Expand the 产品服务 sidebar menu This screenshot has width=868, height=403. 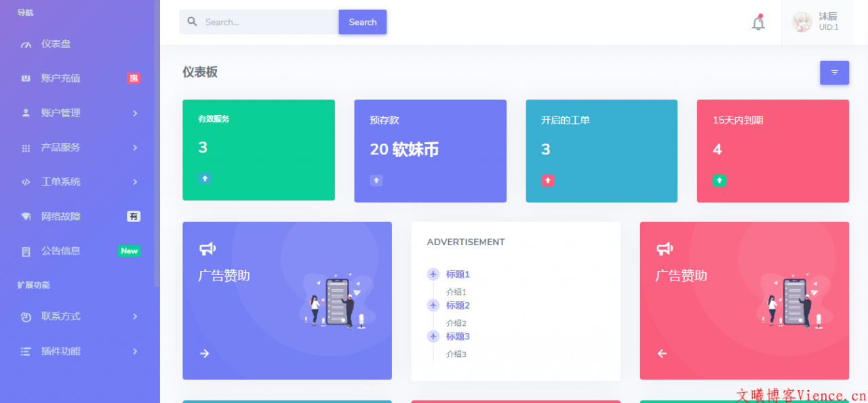pyautogui.click(x=135, y=148)
